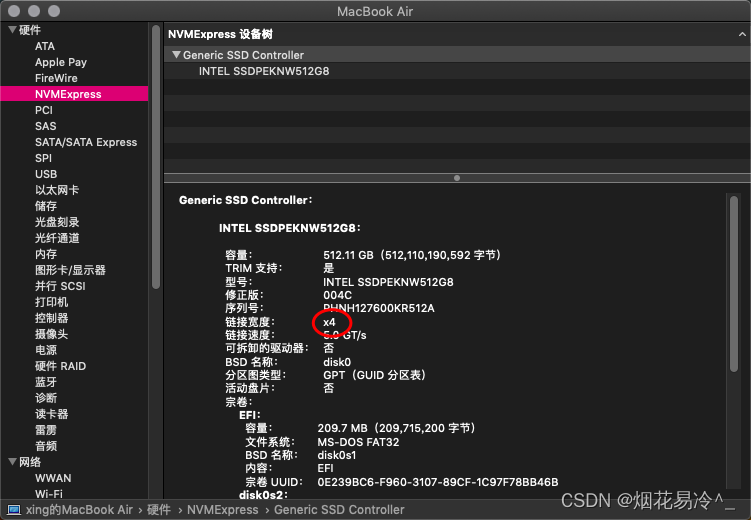Select SPI in the sidebar
This screenshot has height=520, width=751.
tap(43, 158)
